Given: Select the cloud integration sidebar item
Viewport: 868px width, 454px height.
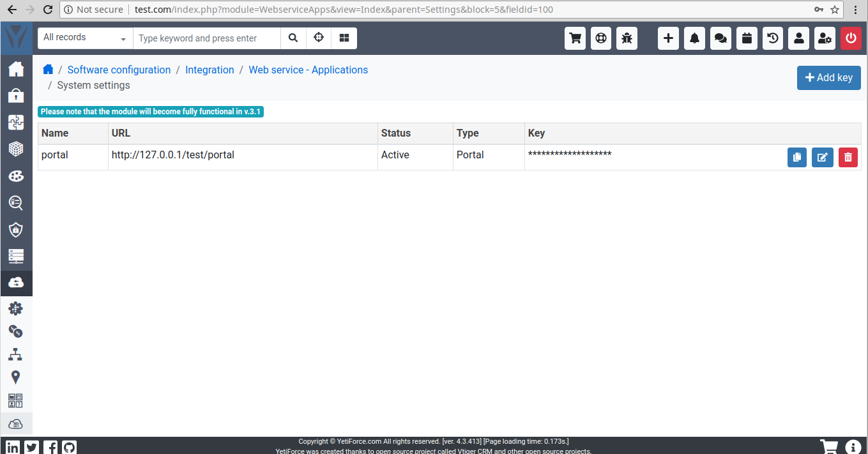Looking at the screenshot, I should click(x=16, y=282).
